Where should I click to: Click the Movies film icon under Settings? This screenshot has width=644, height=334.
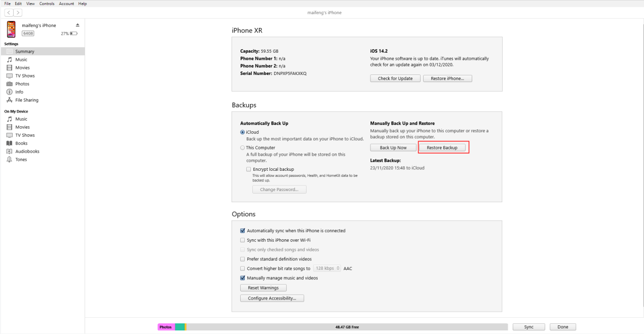click(9, 68)
